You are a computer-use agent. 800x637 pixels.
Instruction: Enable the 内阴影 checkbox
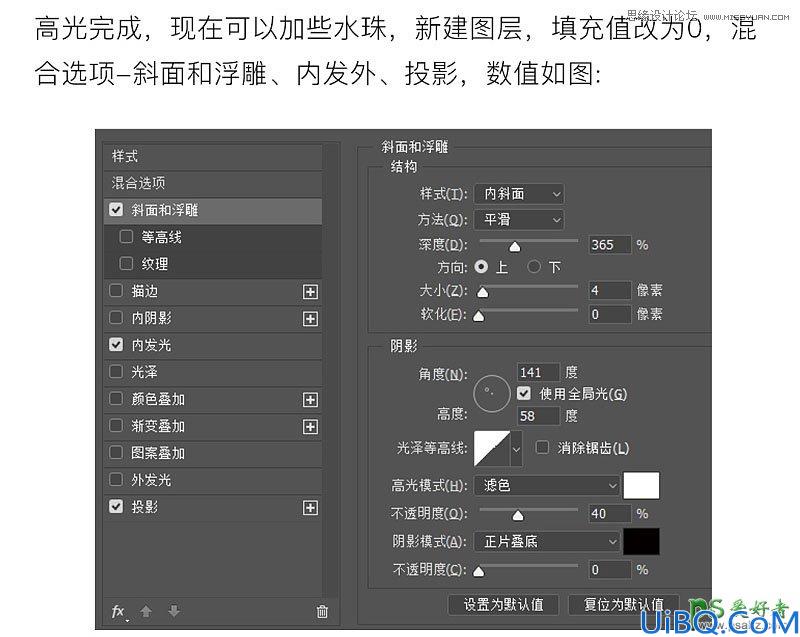click(116, 318)
